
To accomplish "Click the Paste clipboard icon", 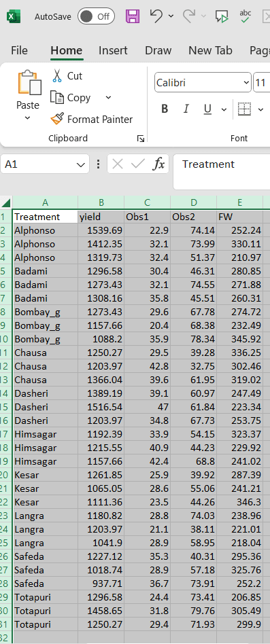I will [x=29, y=83].
